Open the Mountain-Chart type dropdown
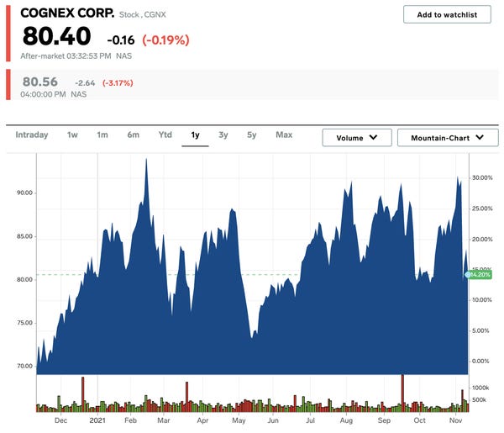This screenshot has width=504, height=433. 448,138
